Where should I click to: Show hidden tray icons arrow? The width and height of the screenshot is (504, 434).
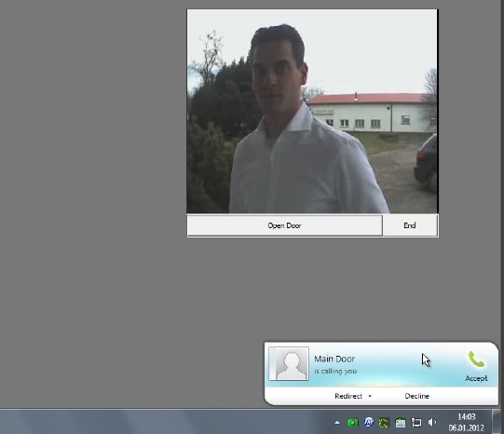click(x=337, y=423)
